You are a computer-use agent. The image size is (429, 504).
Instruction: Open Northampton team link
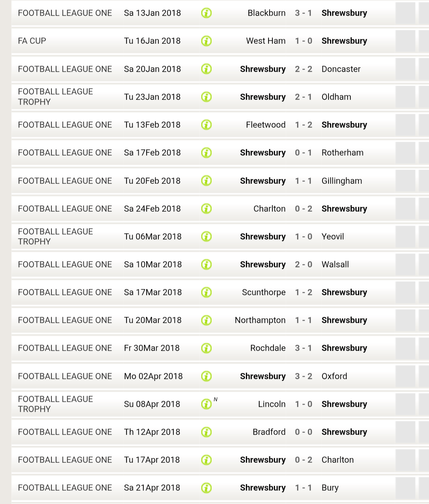point(260,320)
